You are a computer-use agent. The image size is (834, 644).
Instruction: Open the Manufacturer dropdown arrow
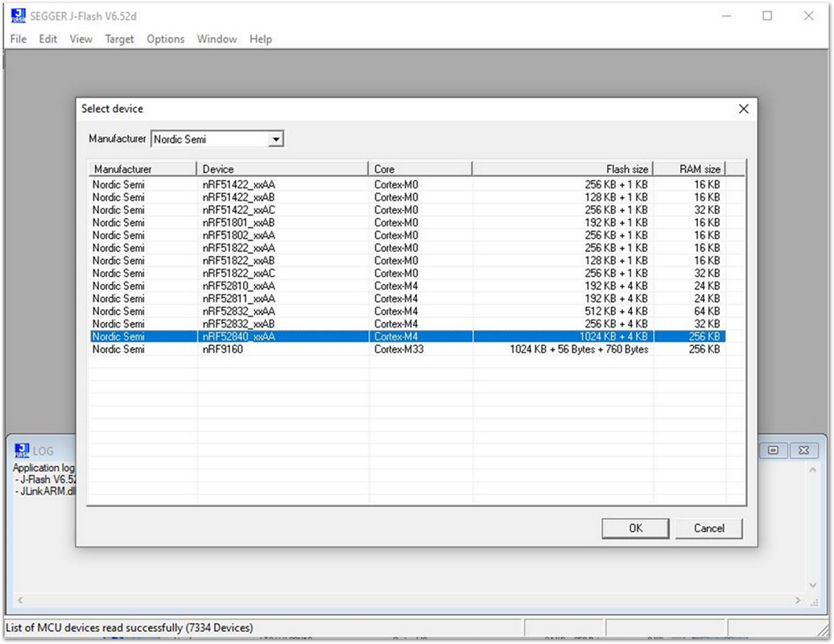275,139
